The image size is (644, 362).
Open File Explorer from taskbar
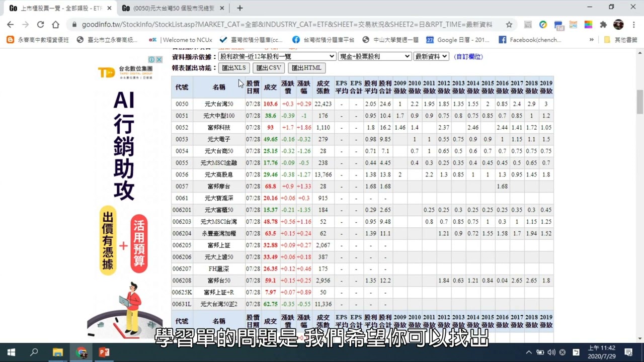point(57,352)
